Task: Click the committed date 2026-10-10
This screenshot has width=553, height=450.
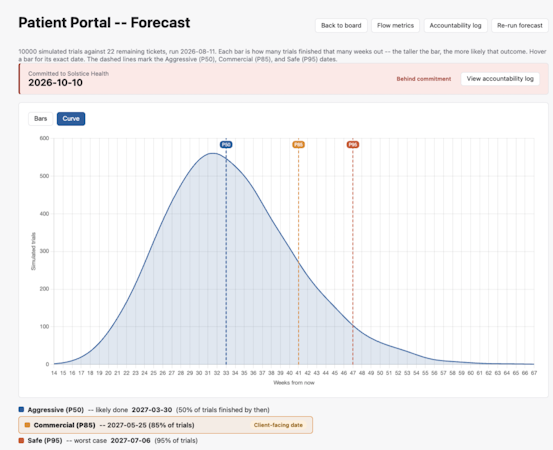Action: (x=55, y=83)
